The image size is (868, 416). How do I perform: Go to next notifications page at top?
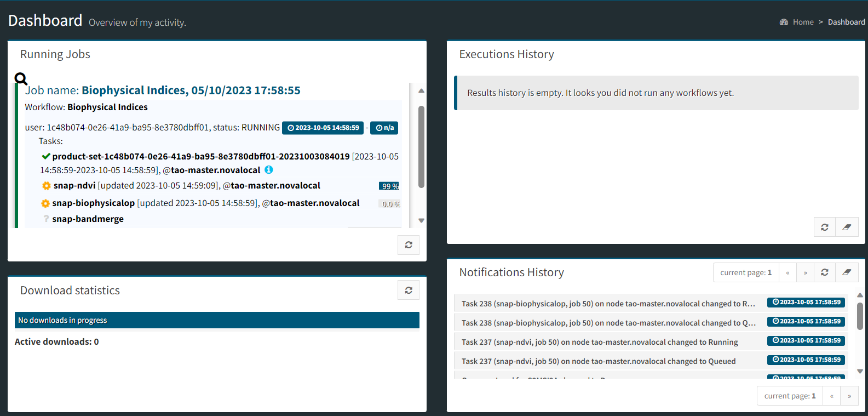click(805, 272)
